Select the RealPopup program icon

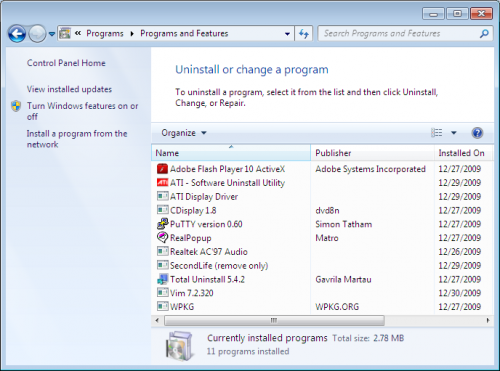coord(162,237)
